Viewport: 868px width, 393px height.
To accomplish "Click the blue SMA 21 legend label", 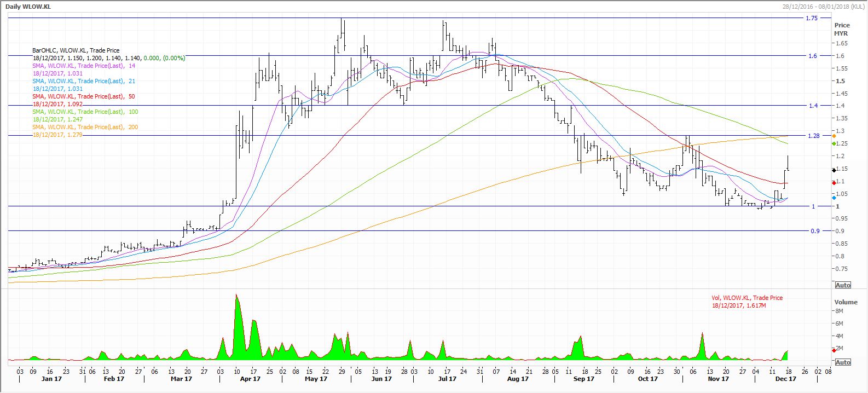I will [x=84, y=81].
